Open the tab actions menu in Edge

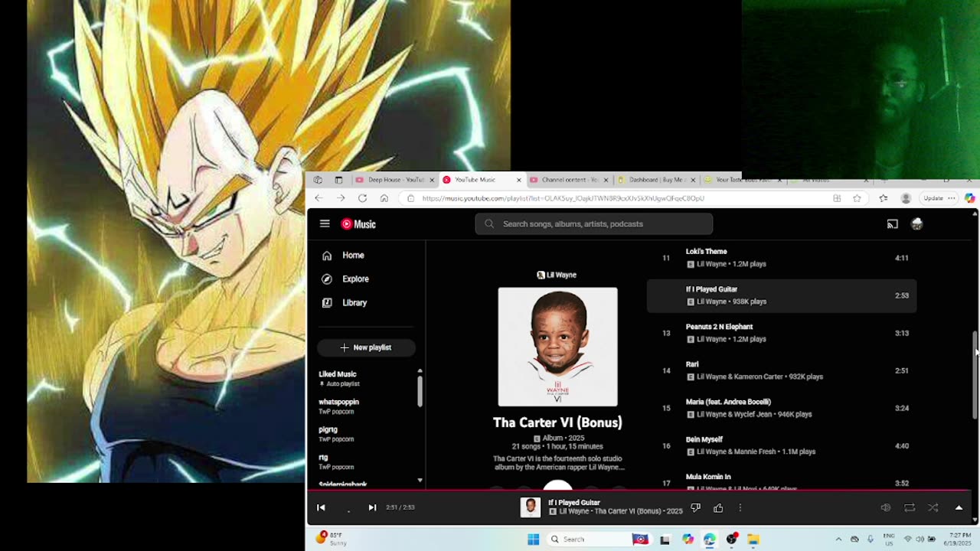pyautogui.click(x=318, y=180)
